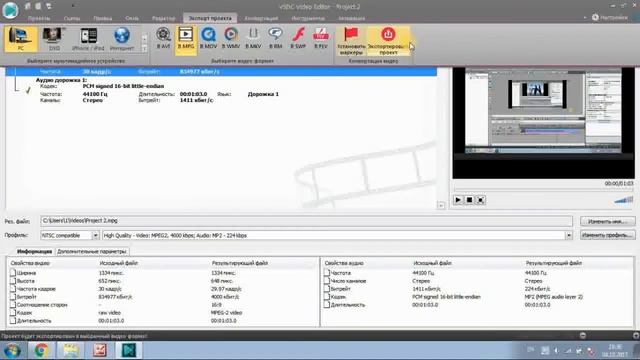Open the Инструменты ribbon tab
The height and width of the screenshot is (360, 640).
point(308,18)
